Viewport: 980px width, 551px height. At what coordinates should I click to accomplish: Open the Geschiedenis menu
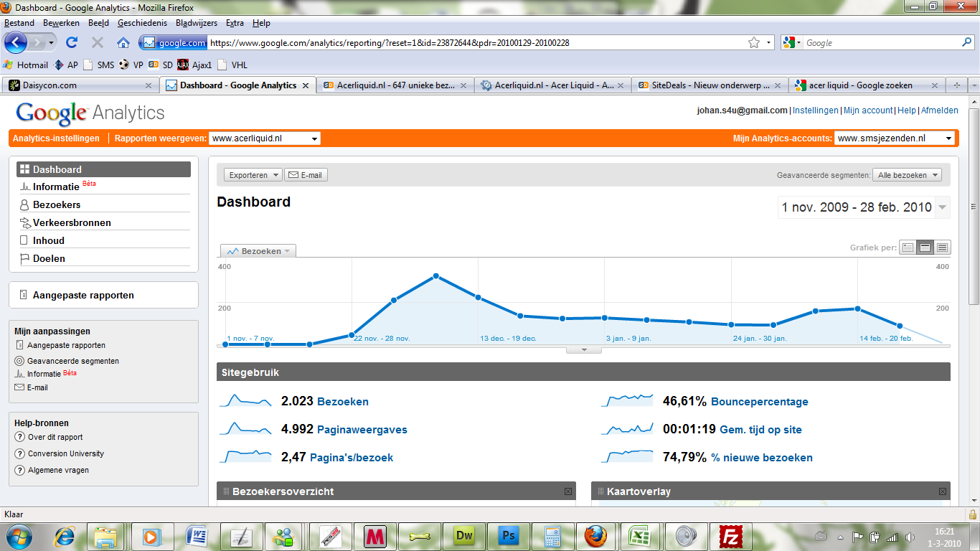click(x=143, y=23)
